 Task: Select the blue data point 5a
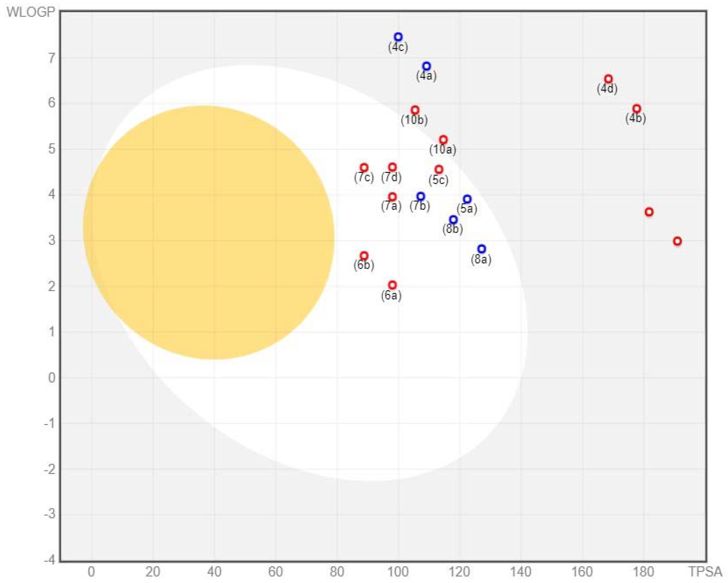pos(467,199)
